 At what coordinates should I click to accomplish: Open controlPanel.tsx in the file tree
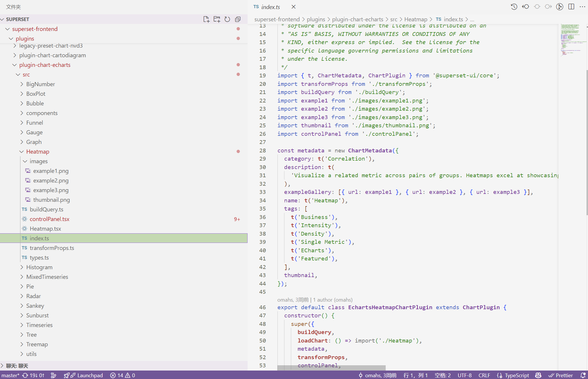(x=49, y=219)
